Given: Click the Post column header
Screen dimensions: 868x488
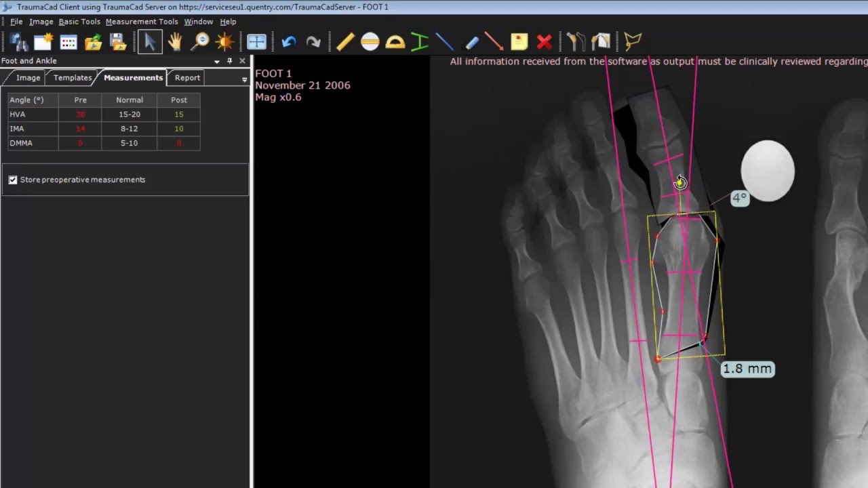Looking at the screenshot, I should point(179,100).
